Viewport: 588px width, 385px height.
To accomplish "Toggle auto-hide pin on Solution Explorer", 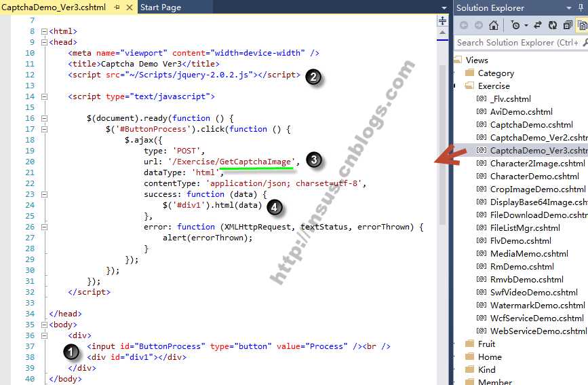I will [581, 8].
